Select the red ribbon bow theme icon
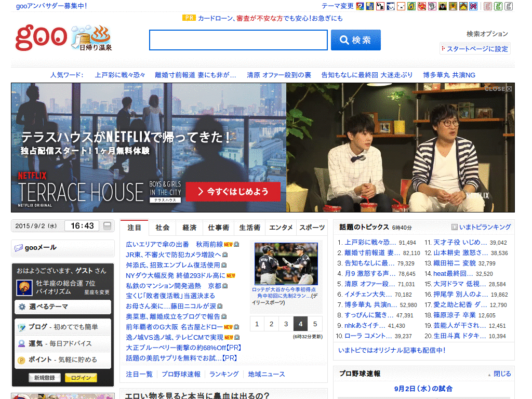This screenshot has height=399, width=532. coord(473,6)
